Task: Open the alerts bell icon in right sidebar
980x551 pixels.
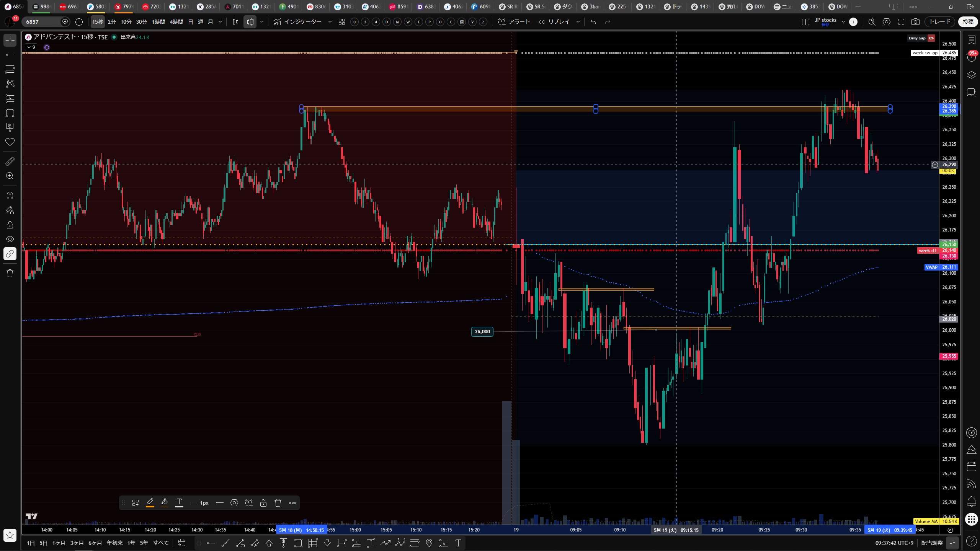Action: [x=971, y=501]
